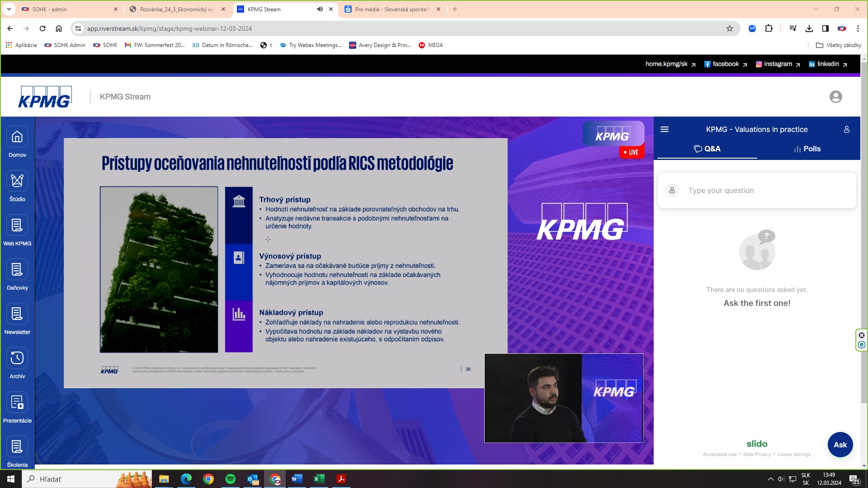Open File Explorer from the taskbar
The image size is (868, 488).
(164, 479)
